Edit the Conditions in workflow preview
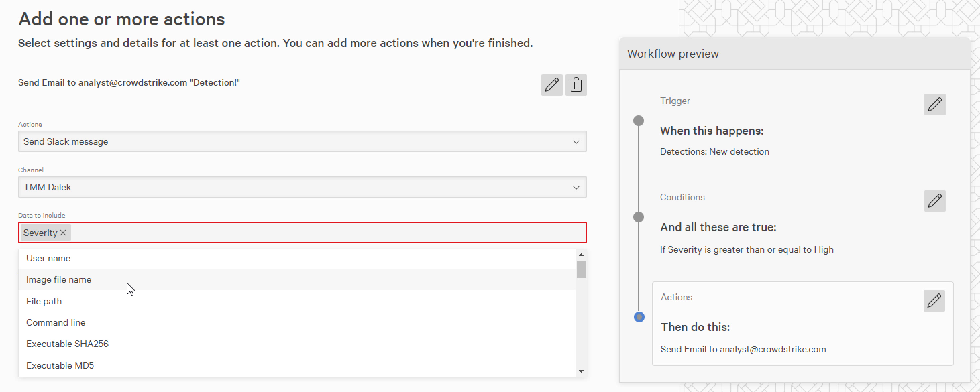The image size is (980, 392). (x=934, y=201)
